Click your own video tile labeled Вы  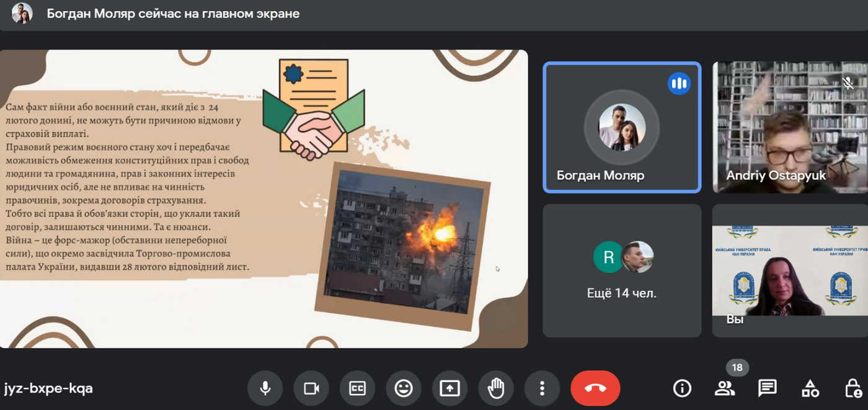(789, 270)
